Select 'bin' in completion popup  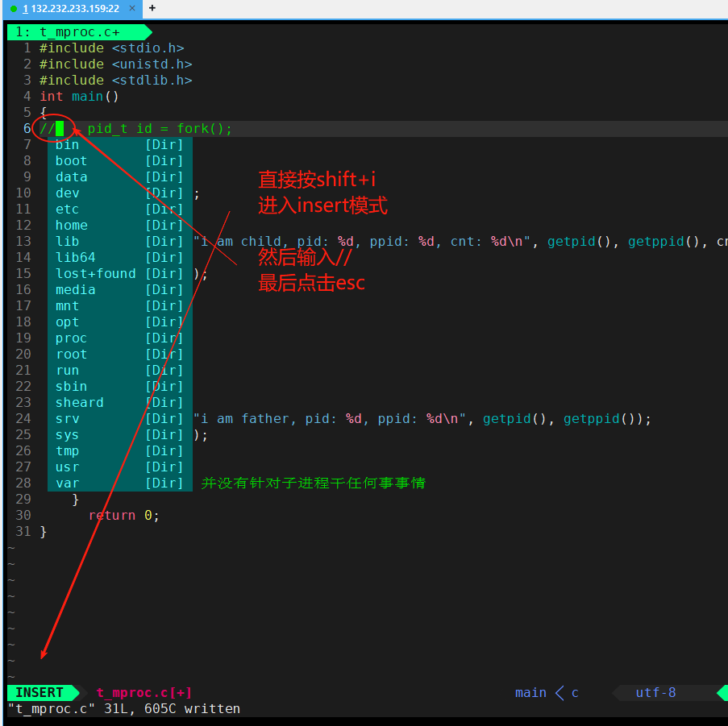click(x=120, y=145)
